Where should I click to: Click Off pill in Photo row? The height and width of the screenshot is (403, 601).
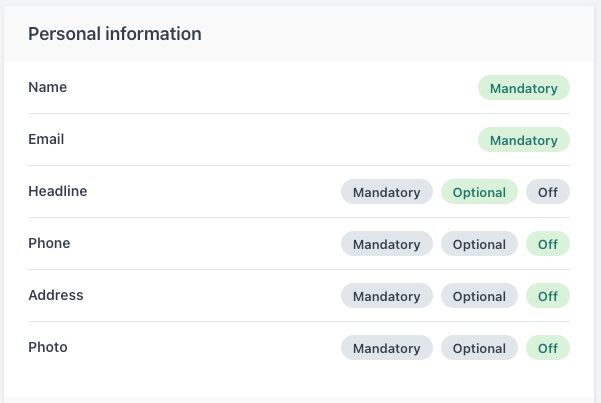coord(548,348)
